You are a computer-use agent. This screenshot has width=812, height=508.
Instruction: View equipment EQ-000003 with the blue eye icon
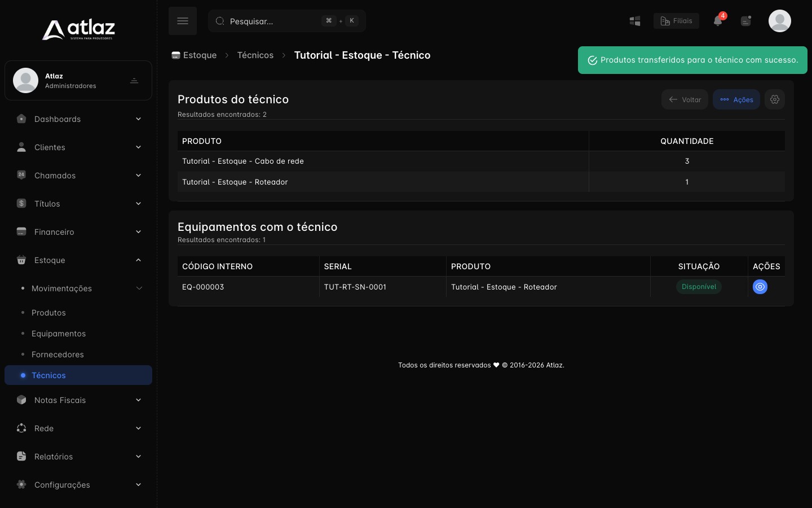(760, 287)
